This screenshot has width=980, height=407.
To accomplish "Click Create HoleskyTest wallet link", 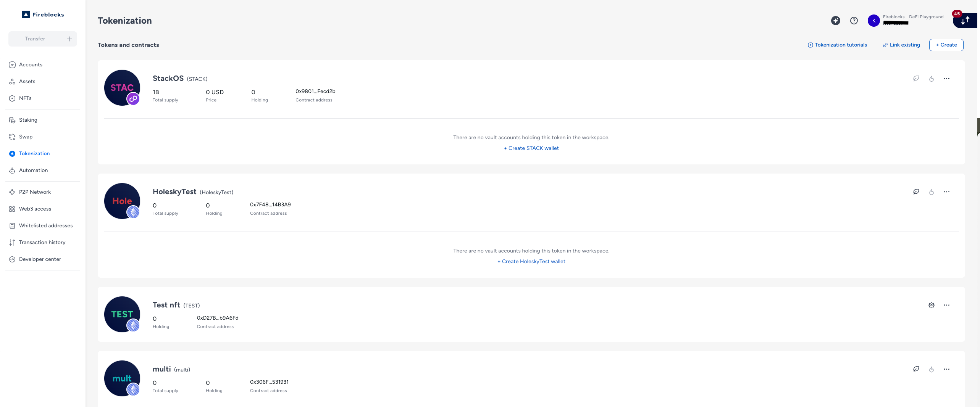I will 531,261.
